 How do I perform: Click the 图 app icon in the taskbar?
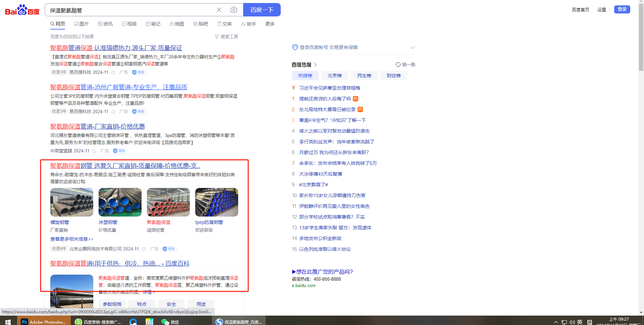point(149,322)
